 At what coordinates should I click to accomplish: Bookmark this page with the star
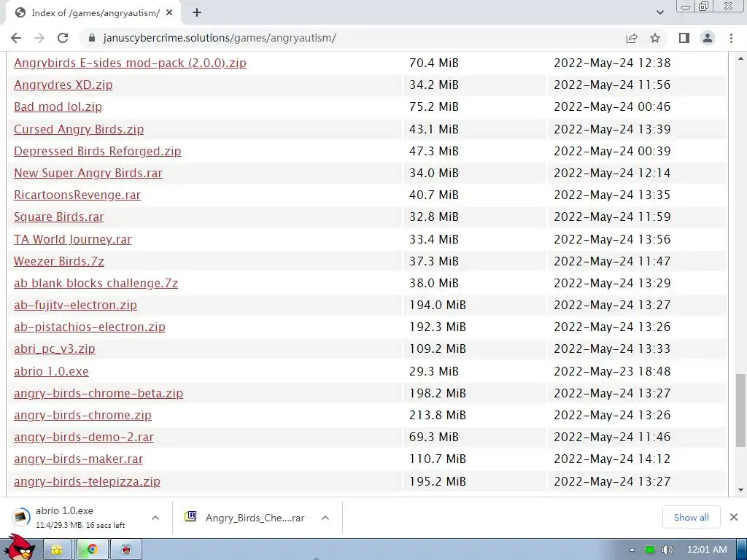coord(655,38)
